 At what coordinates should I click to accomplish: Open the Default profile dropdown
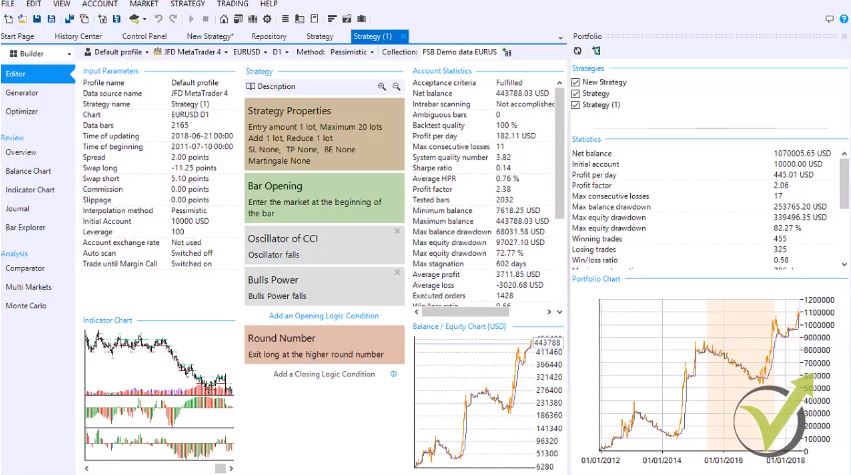120,52
